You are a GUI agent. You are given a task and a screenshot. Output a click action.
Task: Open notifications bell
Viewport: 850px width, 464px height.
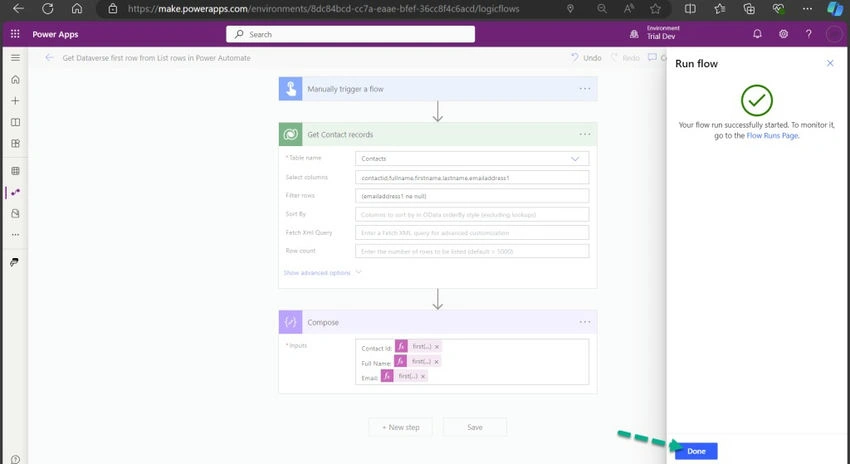pyautogui.click(x=757, y=34)
